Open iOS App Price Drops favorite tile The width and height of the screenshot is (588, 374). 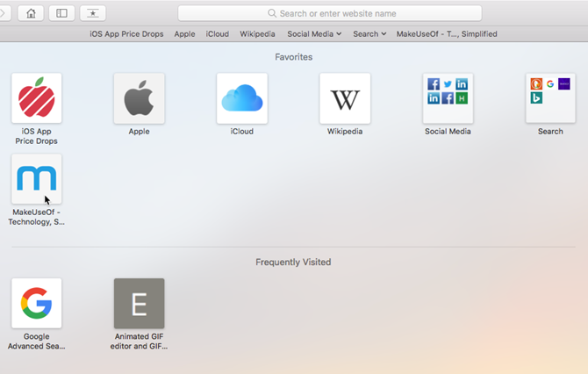pyautogui.click(x=36, y=98)
